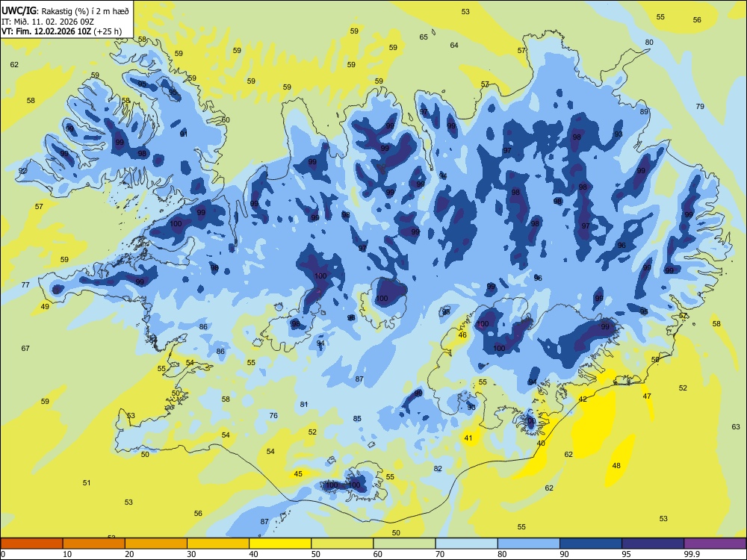Click the map value "76" in southwest Iceland
The width and height of the screenshot is (747, 560).
273,416
